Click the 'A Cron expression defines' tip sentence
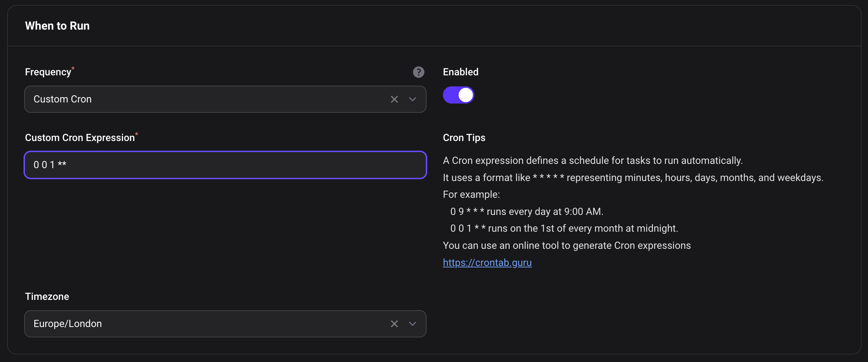 click(593, 161)
